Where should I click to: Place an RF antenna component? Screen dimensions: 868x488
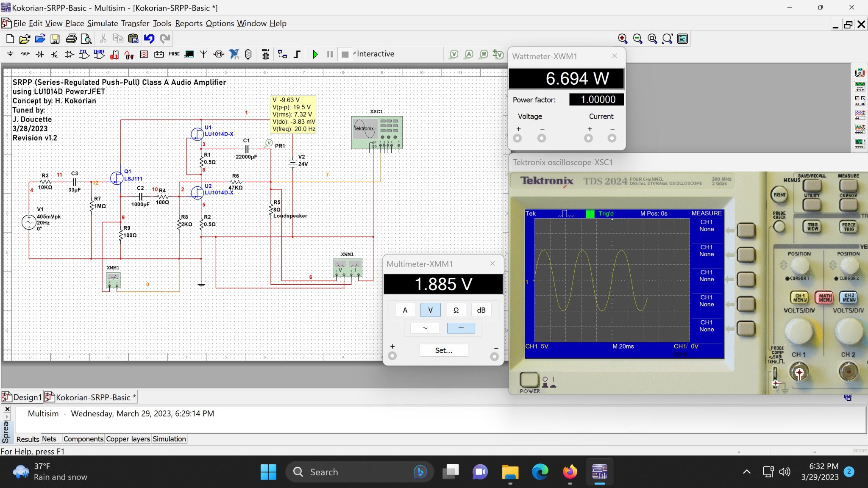pos(204,54)
